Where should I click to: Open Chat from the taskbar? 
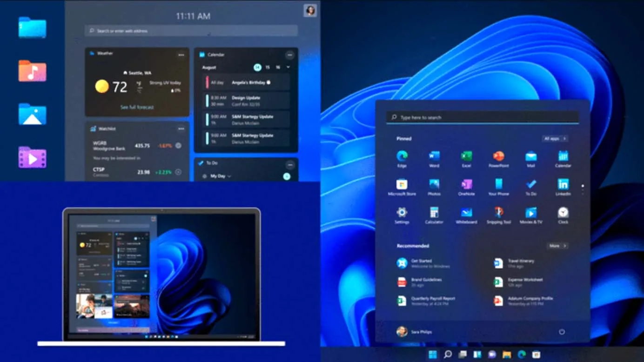492,355
